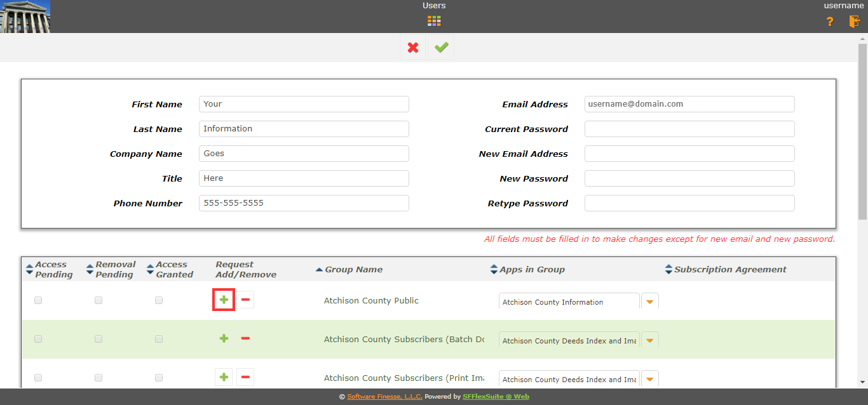Click the Title input field
Image resolution: width=868 pixels, height=405 pixels.
(x=304, y=178)
